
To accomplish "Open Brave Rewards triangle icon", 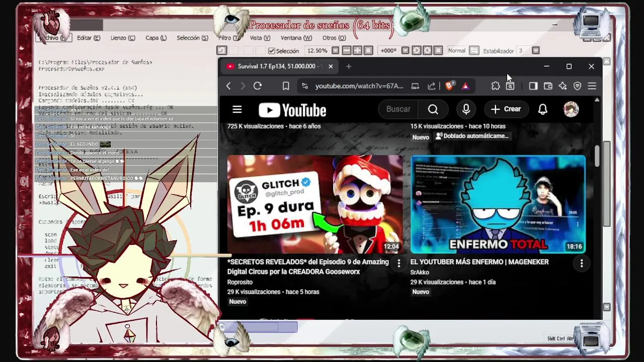I will pos(465,86).
